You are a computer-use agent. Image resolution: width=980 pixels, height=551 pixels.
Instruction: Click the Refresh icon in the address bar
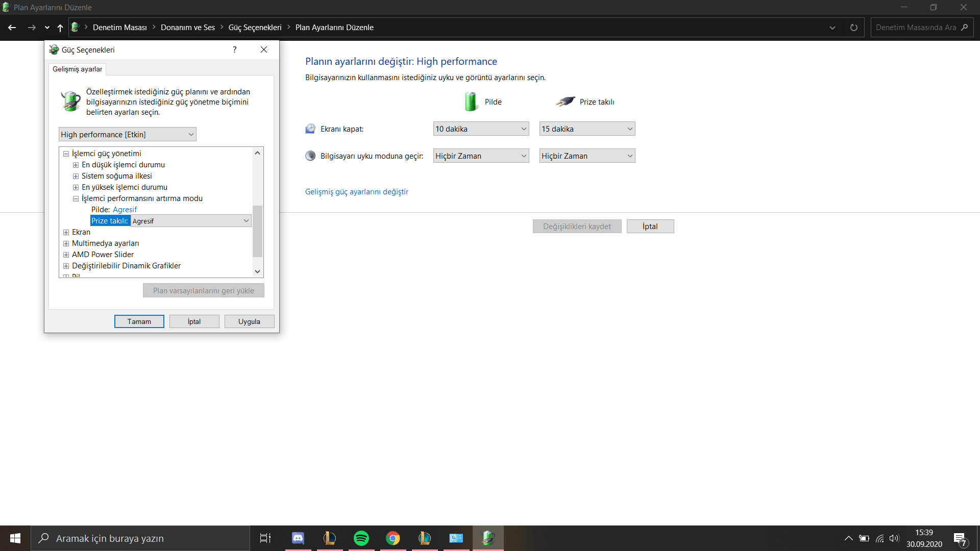point(853,28)
